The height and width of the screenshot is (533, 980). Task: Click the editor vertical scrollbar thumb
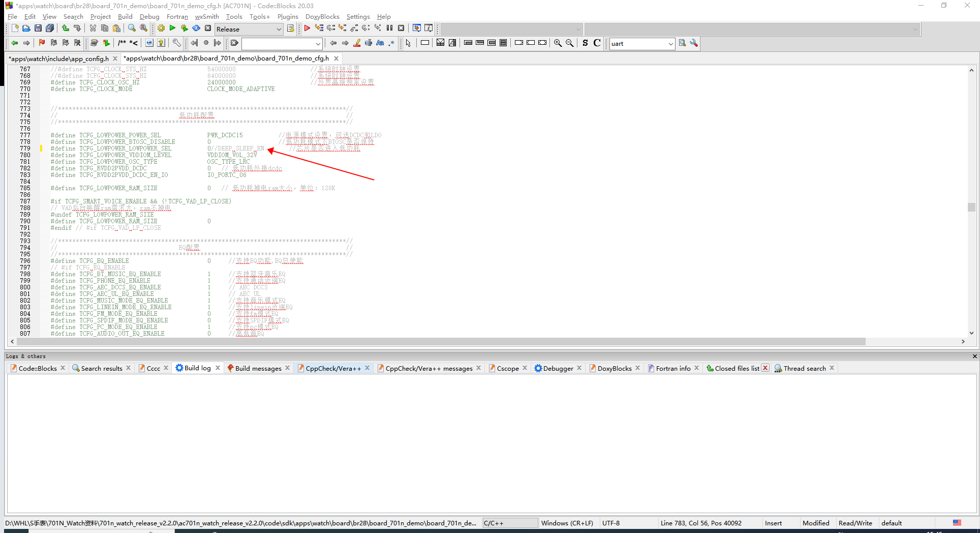(971, 207)
